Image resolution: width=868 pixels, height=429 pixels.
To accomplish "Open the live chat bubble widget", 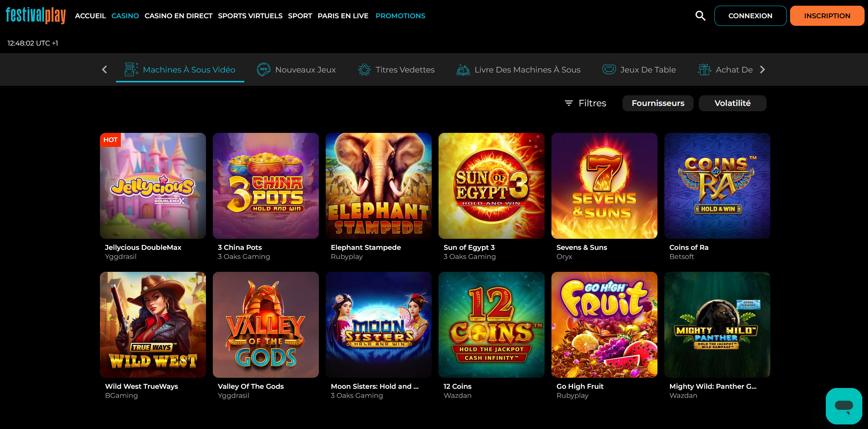I will click(844, 406).
